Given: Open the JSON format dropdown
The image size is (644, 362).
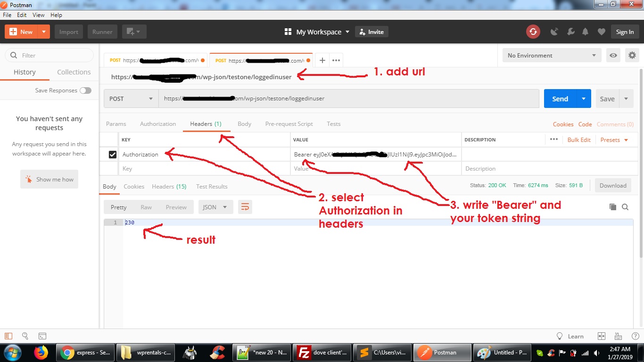Looking at the screenshot, I should click(215, 207).
